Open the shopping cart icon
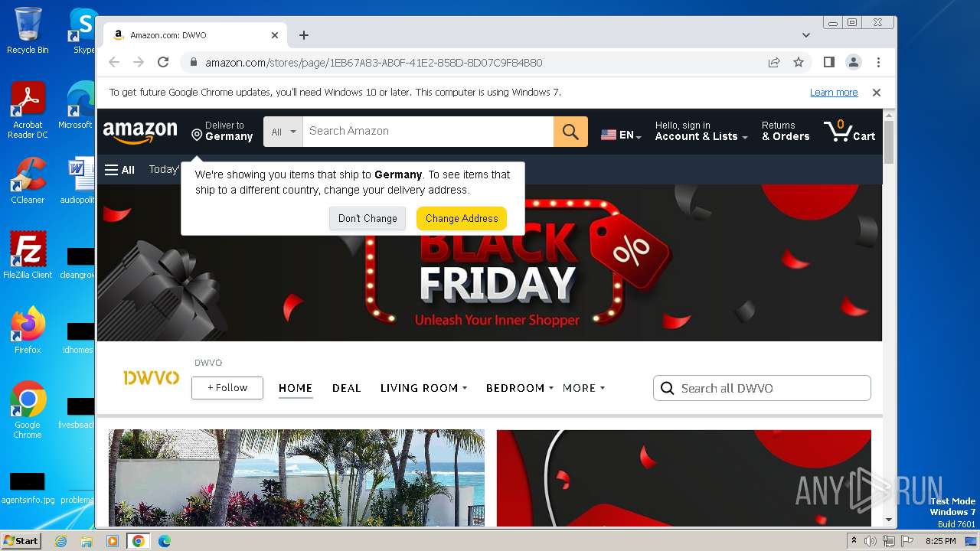Viewport: 980px width, 551px height. tap(849, 132)
